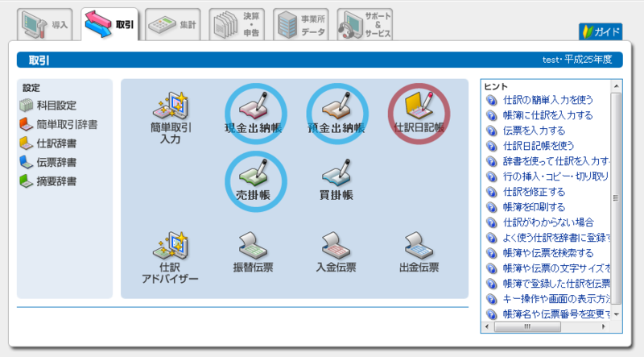Click the 伝票辞書 icon in settings
Image resolution: width=644 pixels, height=357 pixels.
point(27,162)
